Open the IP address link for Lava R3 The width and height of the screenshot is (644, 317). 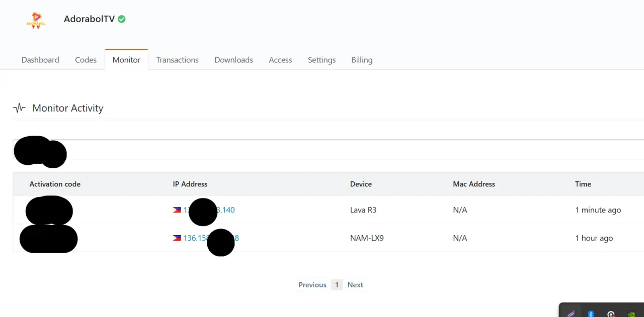pos(209,210)
